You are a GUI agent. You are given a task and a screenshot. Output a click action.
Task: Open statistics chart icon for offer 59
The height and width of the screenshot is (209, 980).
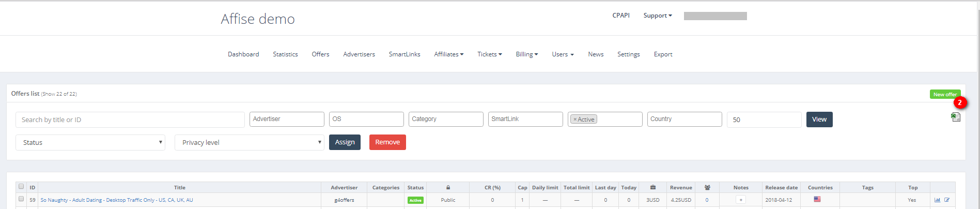937,200
